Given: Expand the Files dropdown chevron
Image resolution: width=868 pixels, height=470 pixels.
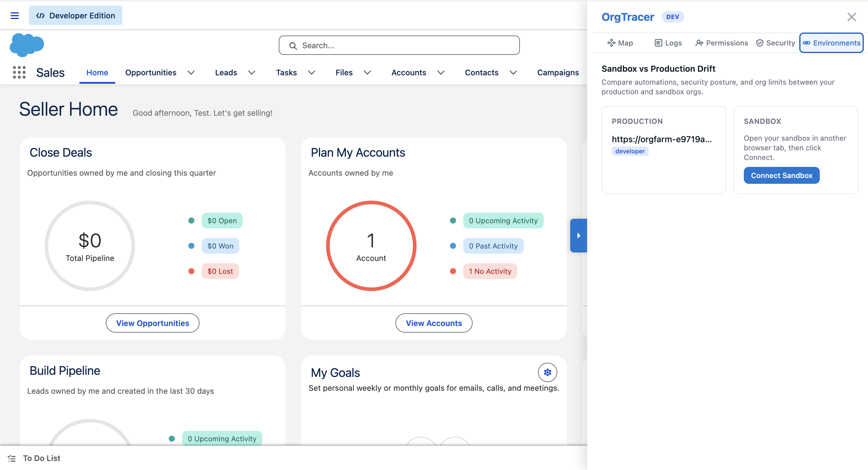Looking at the screenshot, I should [367, 72].
